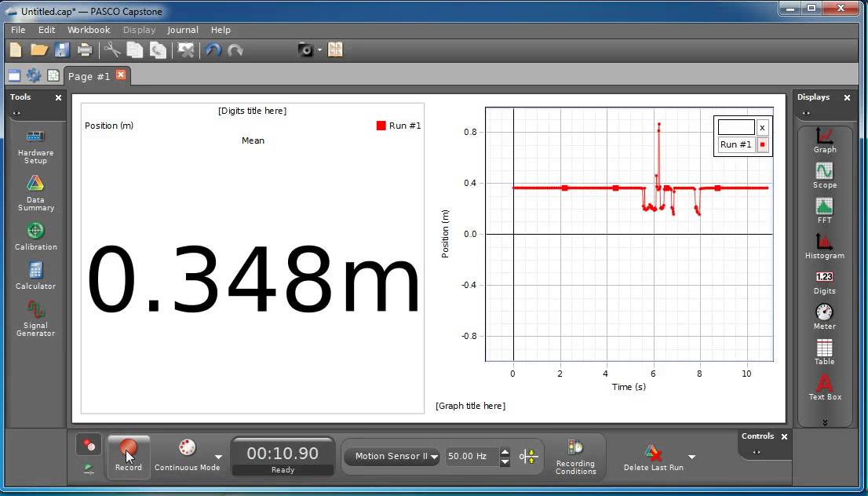Increase sample rate with up arrow
This screenshot has width=868, height=496.
point(505,452)
